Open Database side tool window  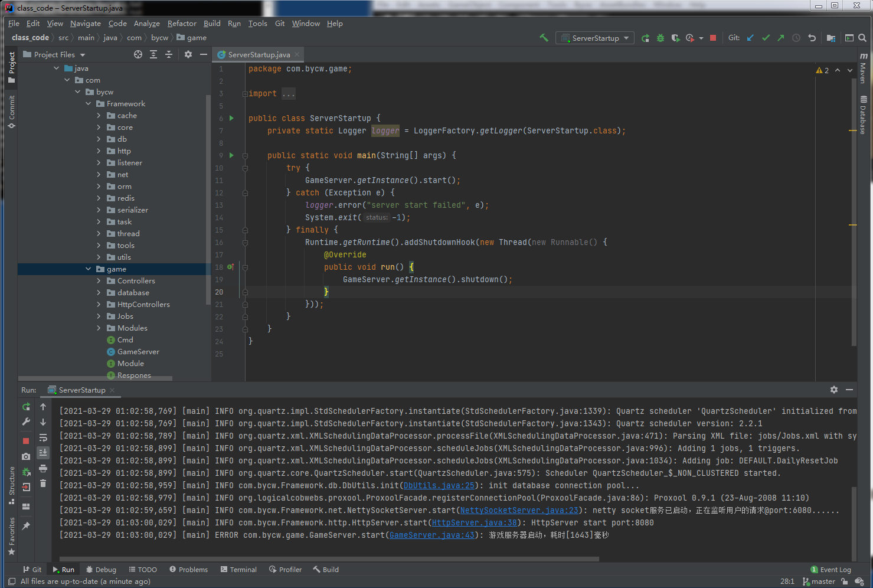click(864, 115)
